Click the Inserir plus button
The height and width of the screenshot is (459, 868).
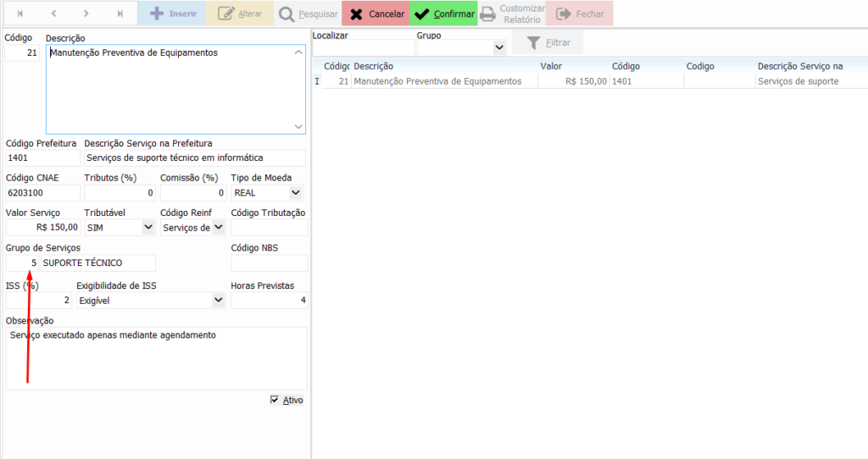pos(173,14)
